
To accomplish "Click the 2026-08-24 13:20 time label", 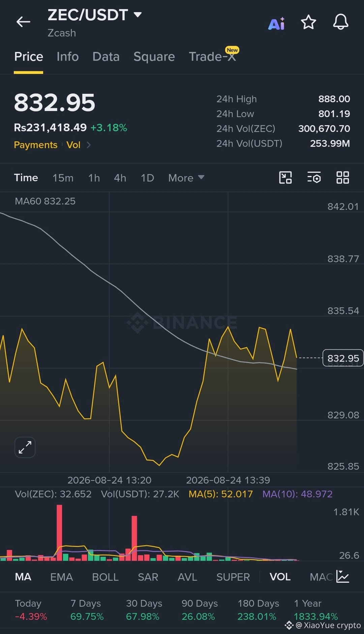I will coord(109,480).
